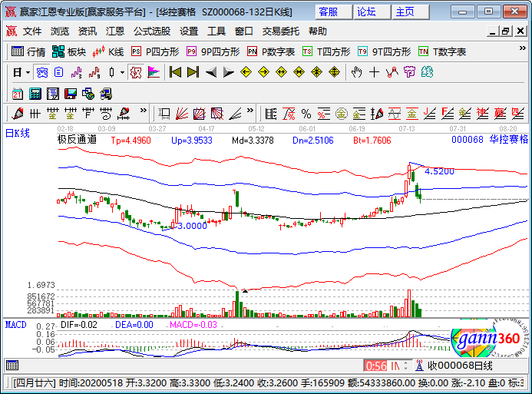
Task: Click the 极反通道 indicator label
Action: coord(77,140)
